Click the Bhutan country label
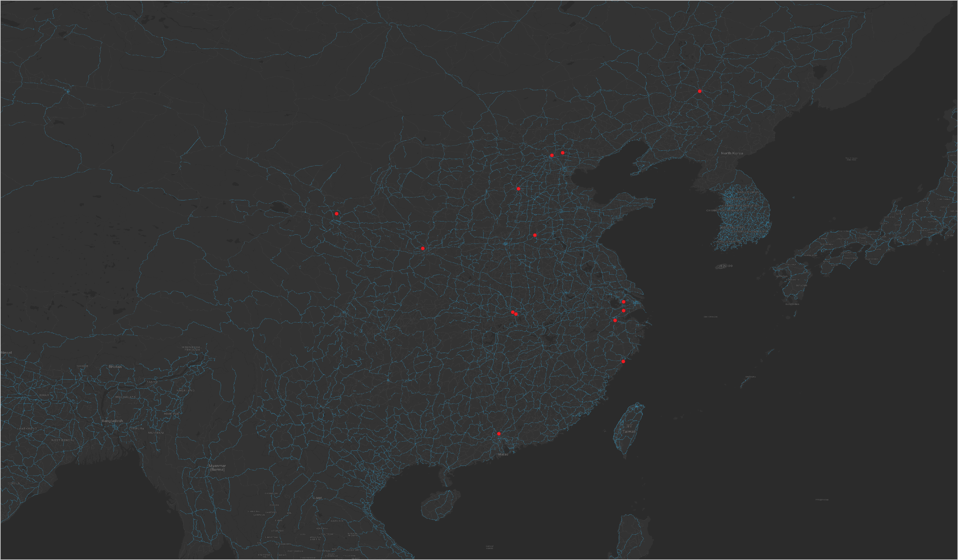958x560 pixels. 115,367
